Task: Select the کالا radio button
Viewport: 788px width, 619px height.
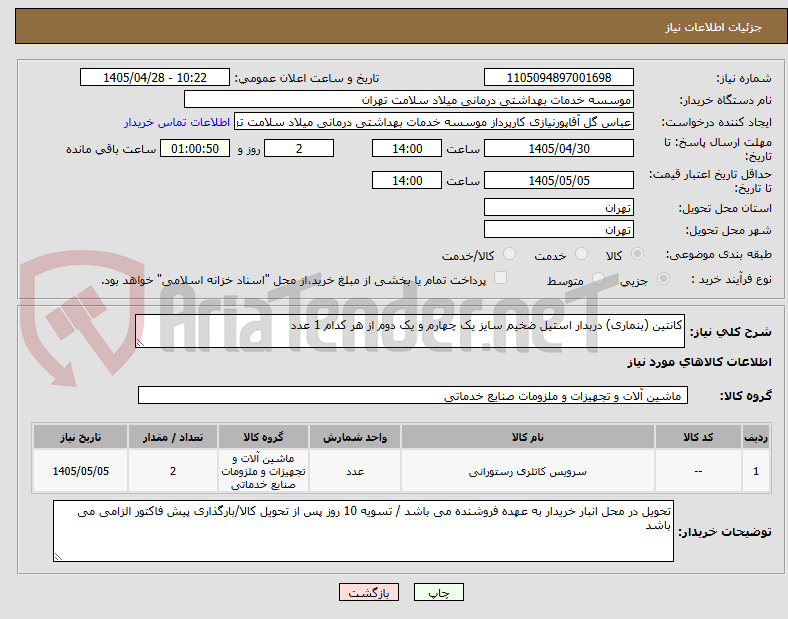Action: pyautogui.click(x=637, y=254)
